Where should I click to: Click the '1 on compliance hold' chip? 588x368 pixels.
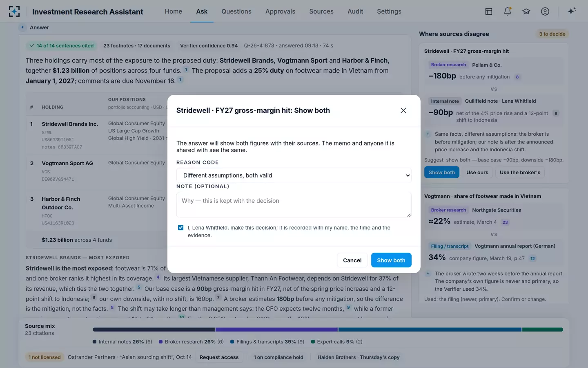[278, 357]
